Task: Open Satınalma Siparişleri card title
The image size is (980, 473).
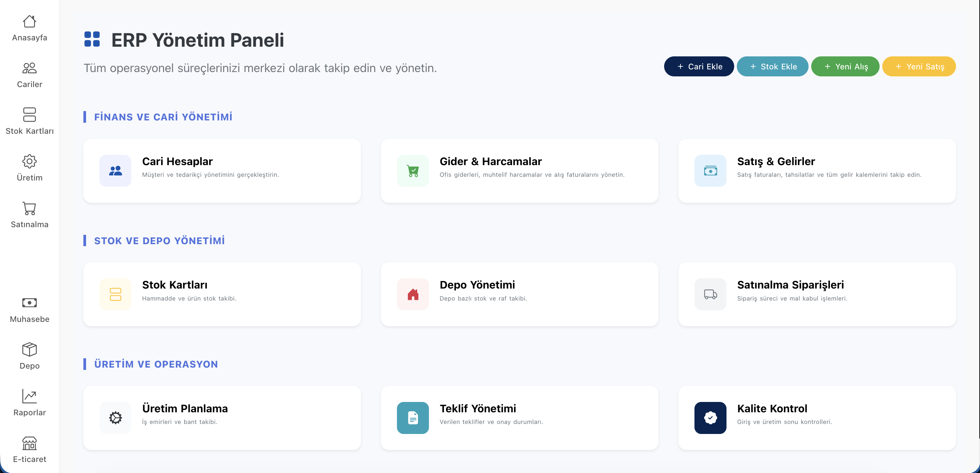Action: (x=790, y=285)
